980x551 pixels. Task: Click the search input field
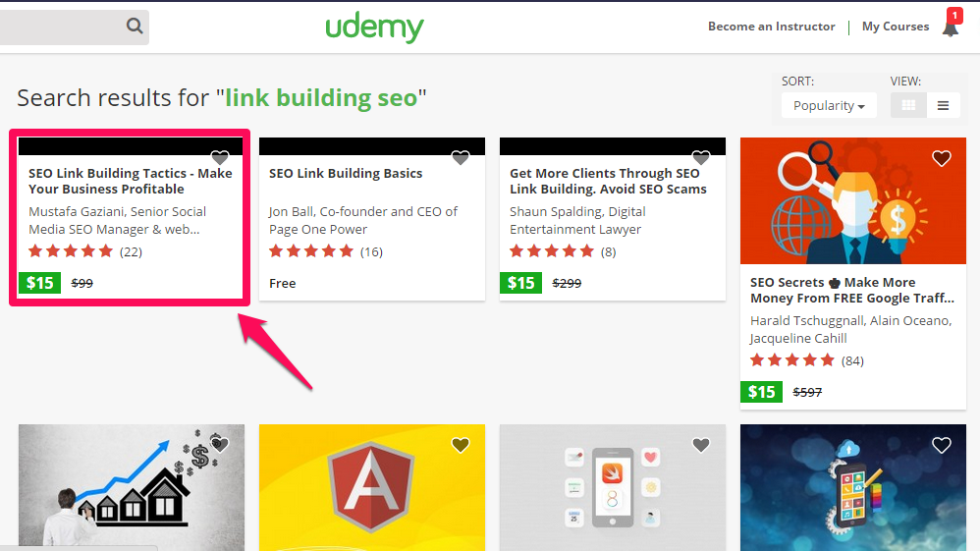click(75, 27)
